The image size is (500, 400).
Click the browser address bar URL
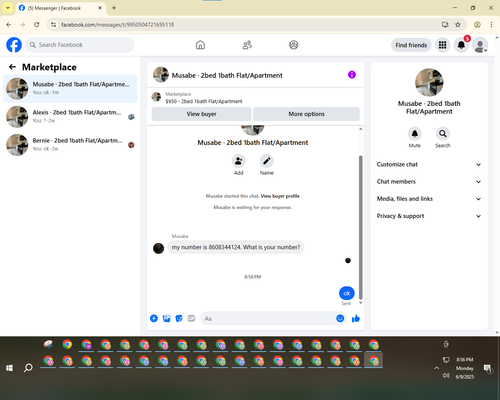click(117, 25)
